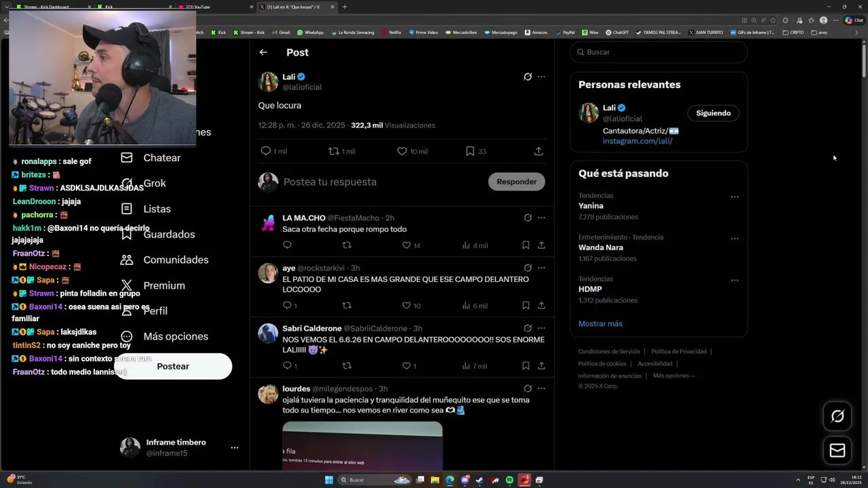This screenshot has height=488, width=868.
Task: Bookmark Lali's post showing 33
Action: tap(476, 151)
